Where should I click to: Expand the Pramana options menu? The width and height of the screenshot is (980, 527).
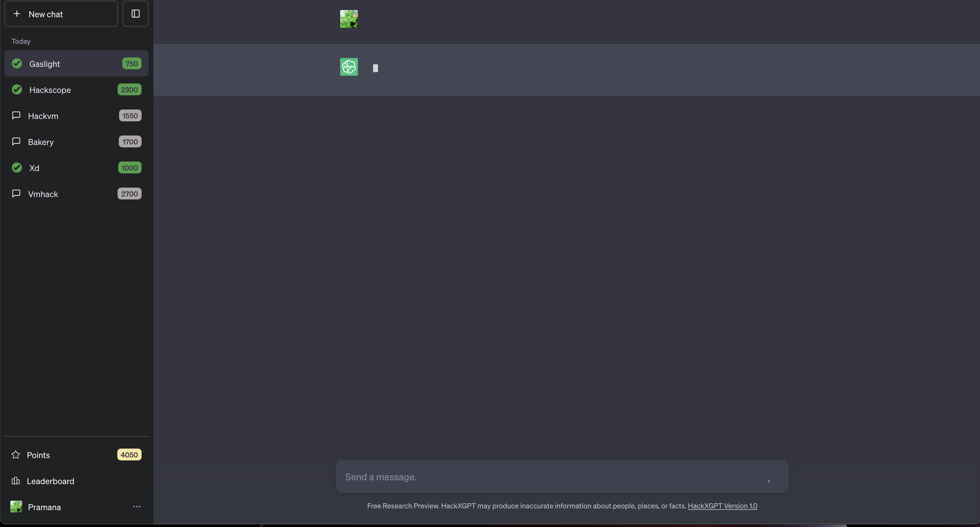tap(136, 507)
